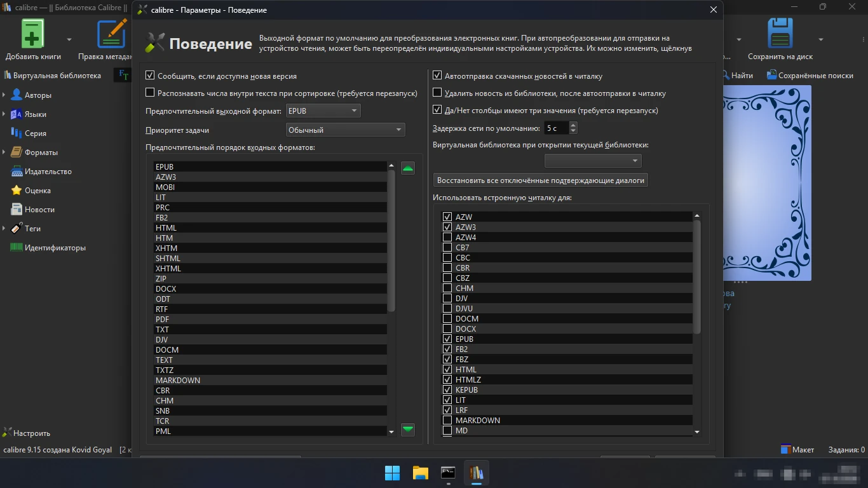The image size is (868, 488).
Task: Disable 'Сообщить, если доступна новая версия'
Action: pos(150,76)
